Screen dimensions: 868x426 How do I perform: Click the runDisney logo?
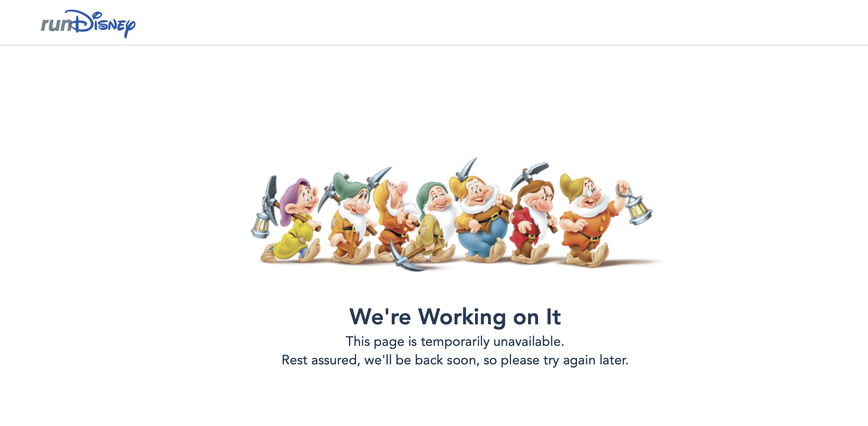88,24
